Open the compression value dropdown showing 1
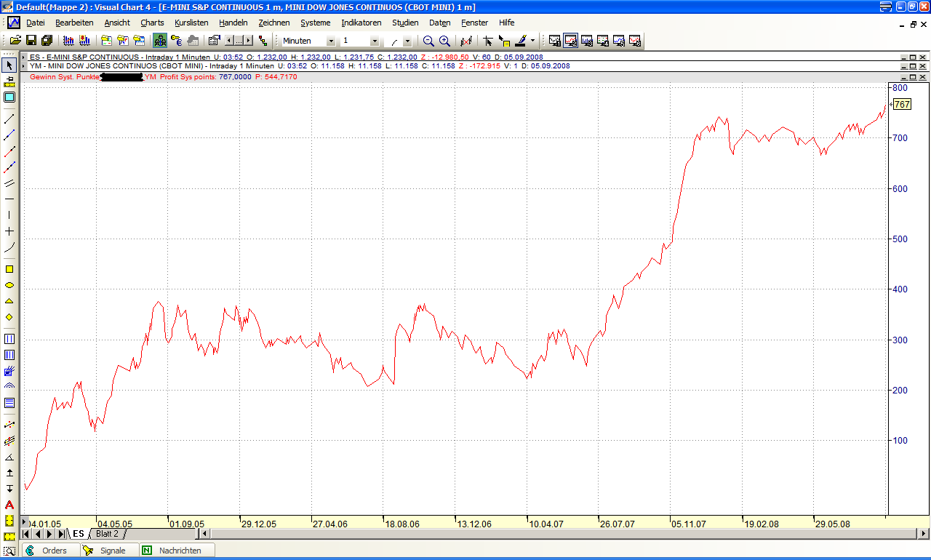Viewport: 931px width, 560px height. (x=375, y=41)
